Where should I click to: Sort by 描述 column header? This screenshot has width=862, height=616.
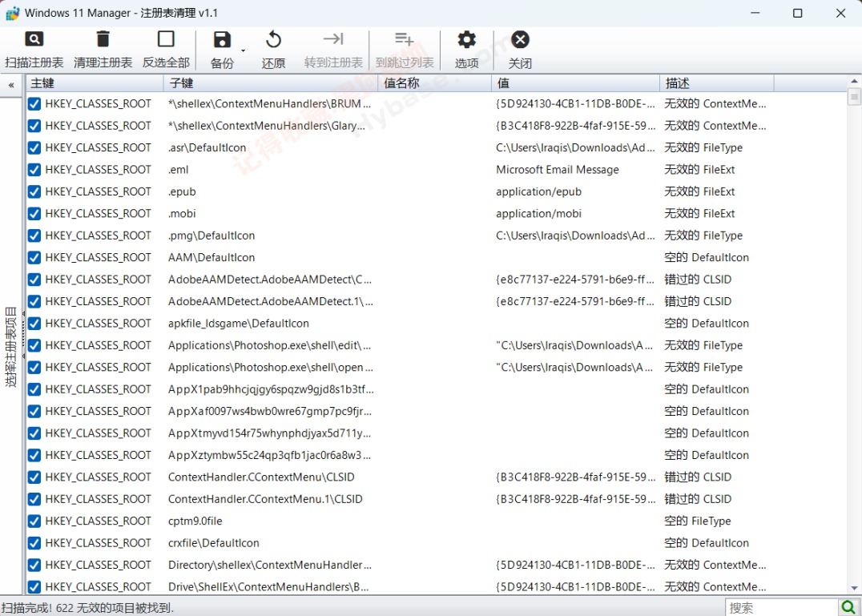[716, 83]
